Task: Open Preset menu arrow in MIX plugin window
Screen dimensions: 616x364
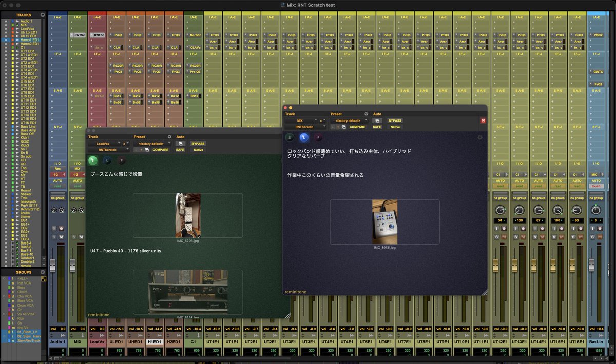Action: point(366,114)
